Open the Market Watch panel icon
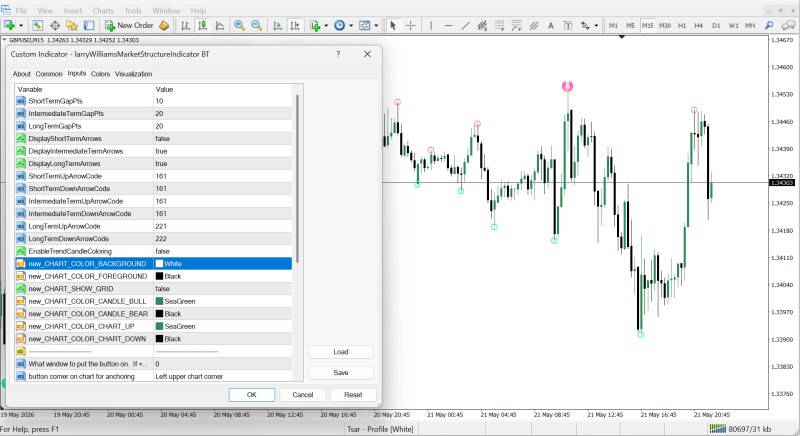 (37, 25)
